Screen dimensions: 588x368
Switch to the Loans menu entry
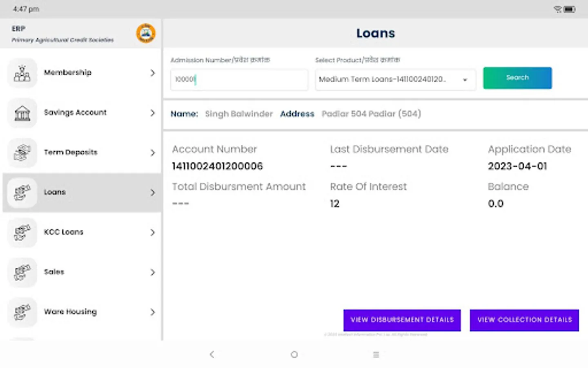click(x=55, y=192)
